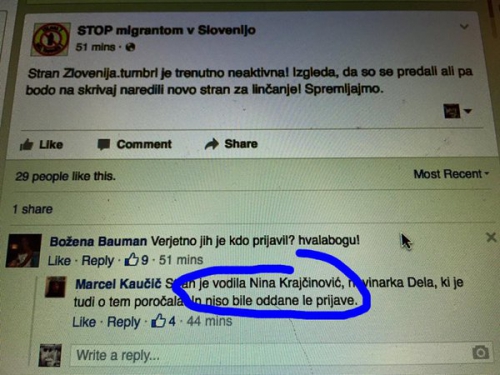Open Božena Bauman's profile picture

[24, 251]
